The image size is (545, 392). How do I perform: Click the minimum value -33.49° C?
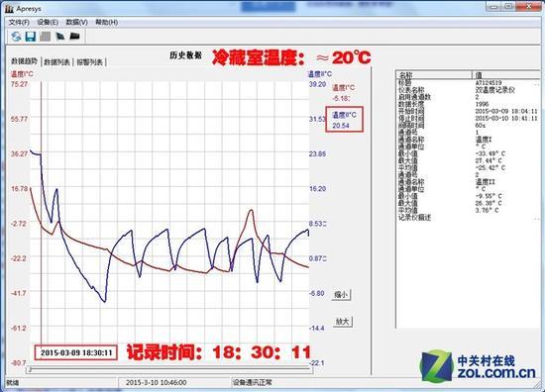click(490, 153)
